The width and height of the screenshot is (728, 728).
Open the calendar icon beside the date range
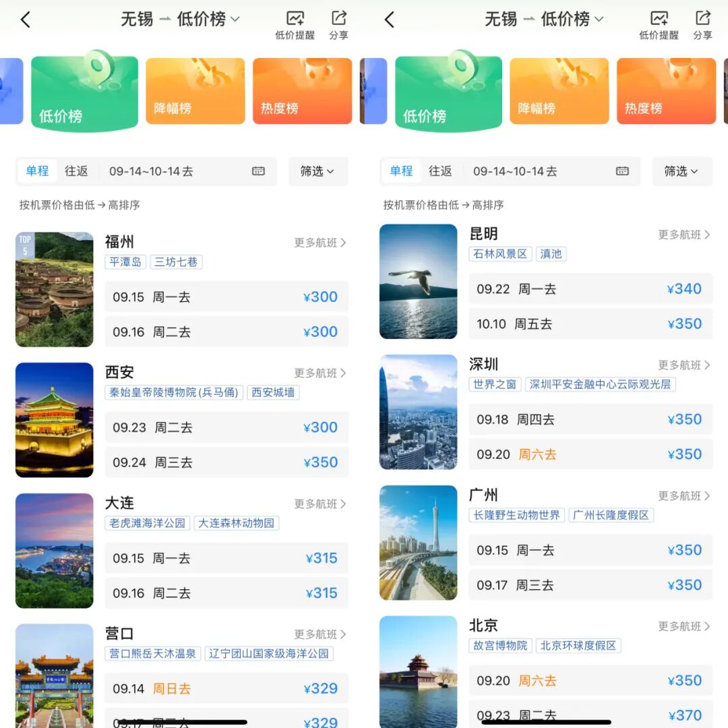click(x=259, y=172)
